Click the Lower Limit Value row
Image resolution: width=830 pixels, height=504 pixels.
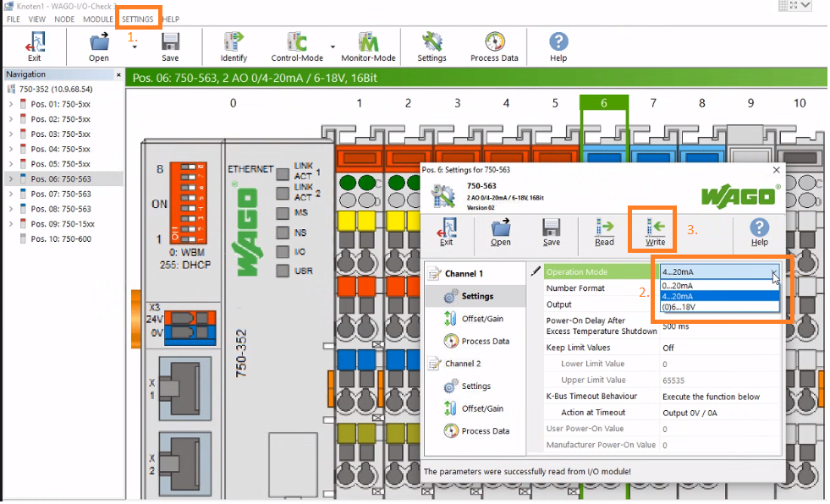coord(662,364)
